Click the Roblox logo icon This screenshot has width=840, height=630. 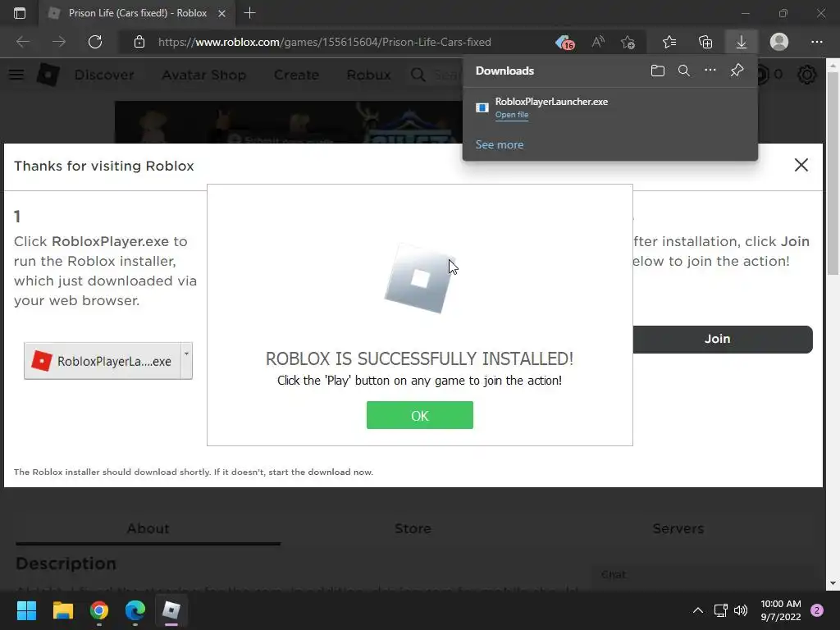click(48, 75)
